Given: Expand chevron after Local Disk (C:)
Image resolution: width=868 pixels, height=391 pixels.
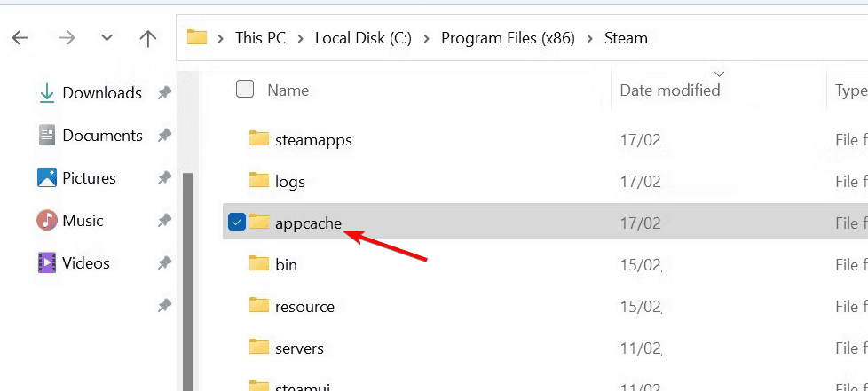Looking at the screenshot, I should pyautogui.click(x=426, y=38).
